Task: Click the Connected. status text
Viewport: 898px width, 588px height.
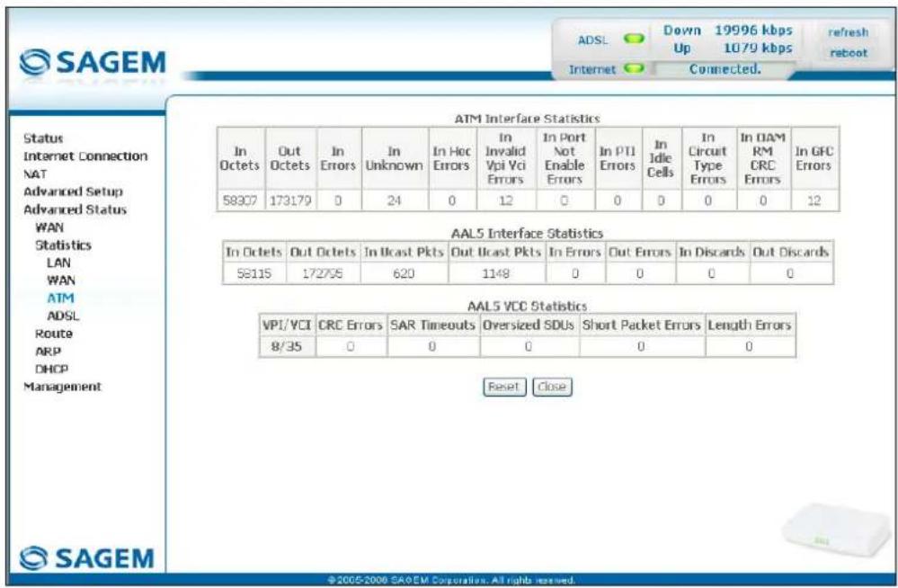Action: (x=725, y=68)
